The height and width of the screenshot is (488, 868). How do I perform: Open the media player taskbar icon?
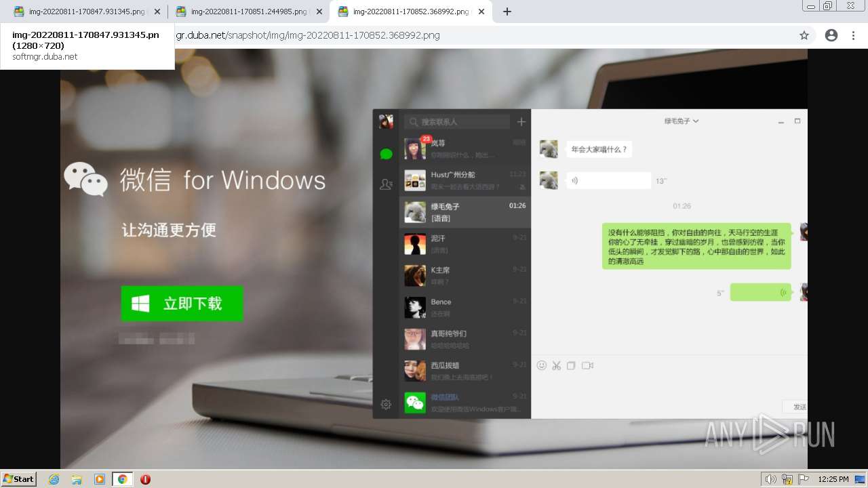click(x=100, y=479)
